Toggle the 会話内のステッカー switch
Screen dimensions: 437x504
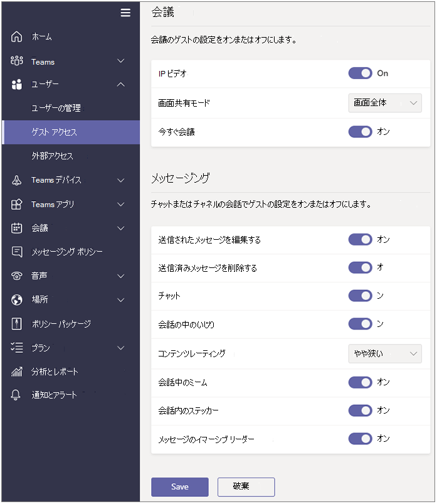[x=361, y=410]
